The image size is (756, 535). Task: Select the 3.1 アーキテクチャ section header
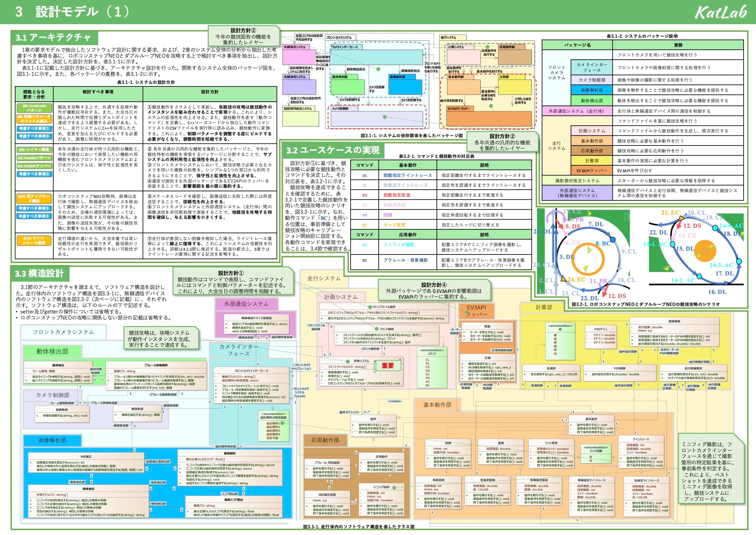[54, 37]
